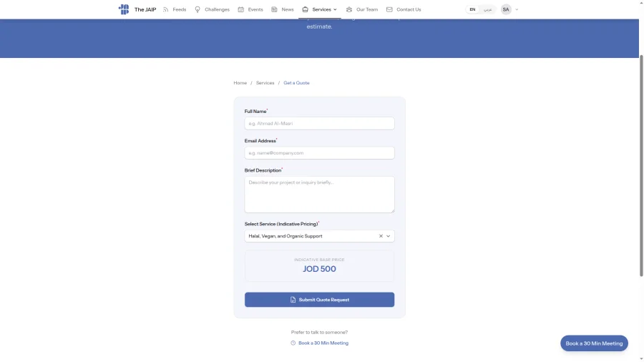The image size is (644, 362).
Task: Click the page vertical scrollbar
Action: (641, 166)
